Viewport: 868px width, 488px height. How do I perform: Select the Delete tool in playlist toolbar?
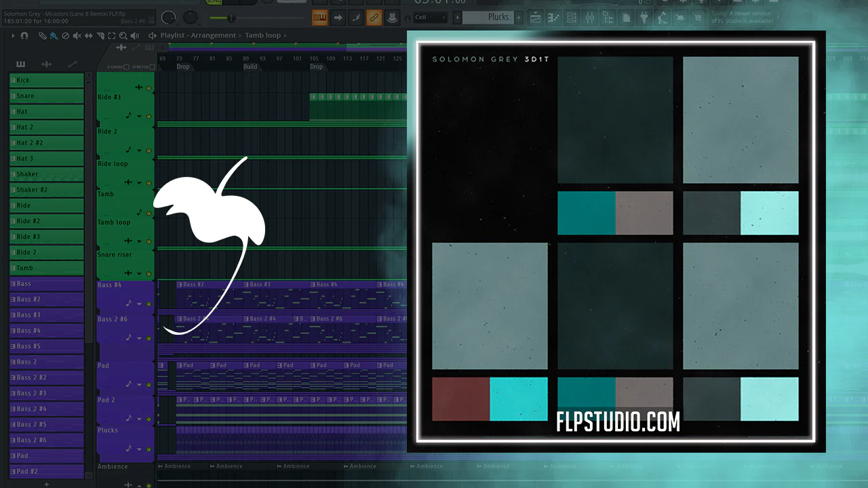(65, 35)
